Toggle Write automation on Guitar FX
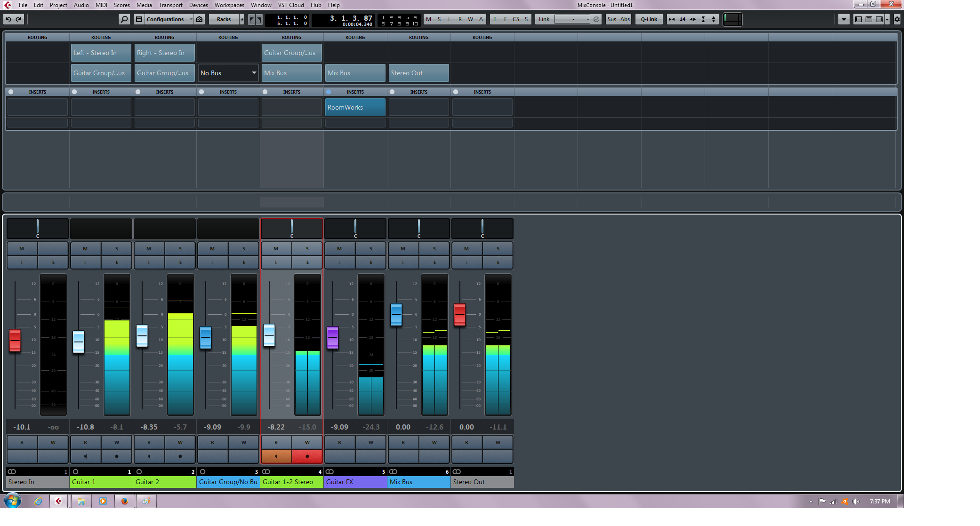The width and height of the screenshot is (980, 526). (x=371, y=442)
